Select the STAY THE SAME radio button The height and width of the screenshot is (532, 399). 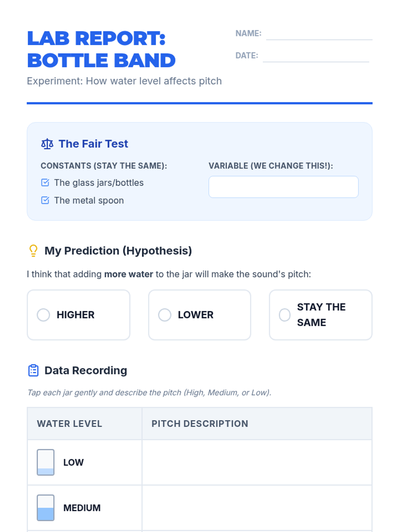click(x=285, y=315)
